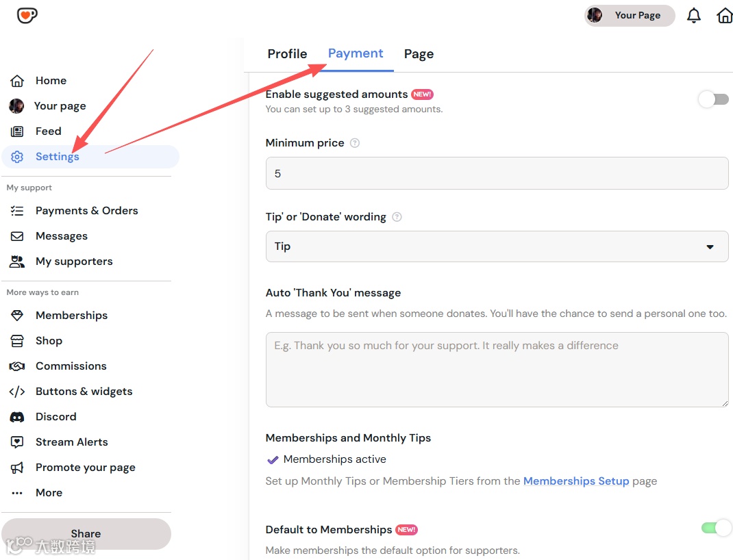Open the Memberships Setup link
The width and height of the screenshot is (733, 560).
tap(575, 481)
